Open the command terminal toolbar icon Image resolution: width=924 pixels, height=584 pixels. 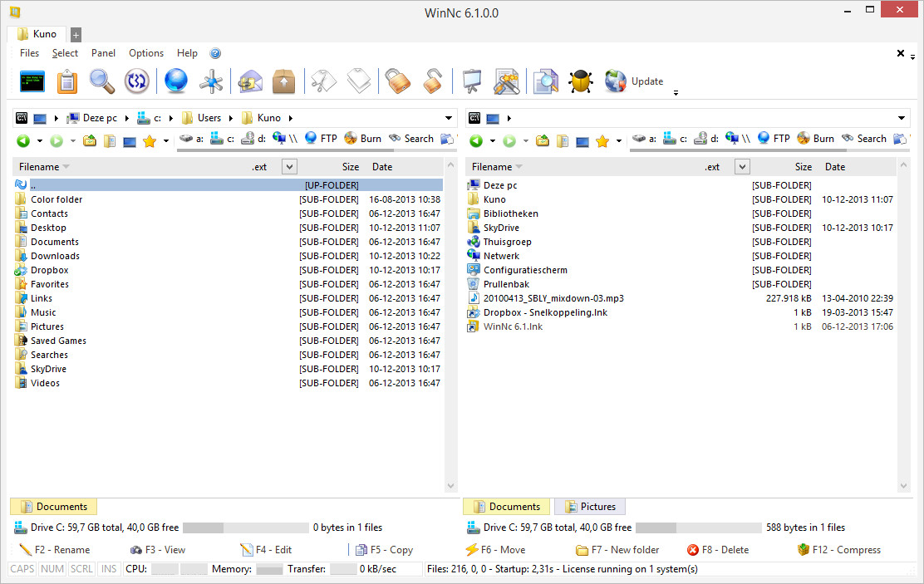click(32, 81)
